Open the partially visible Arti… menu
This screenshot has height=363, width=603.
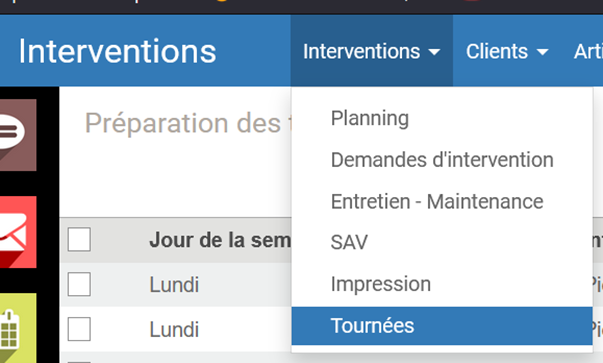(588, 51)
